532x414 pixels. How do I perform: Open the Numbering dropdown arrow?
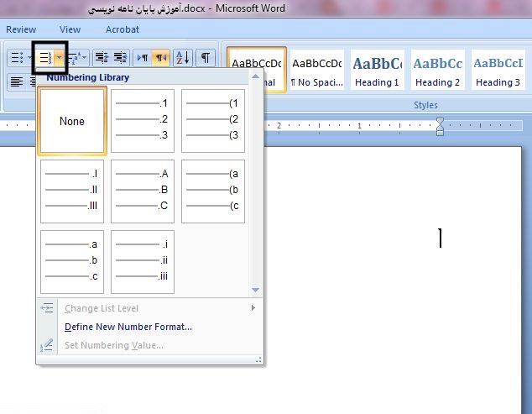(x=59, y=58)
